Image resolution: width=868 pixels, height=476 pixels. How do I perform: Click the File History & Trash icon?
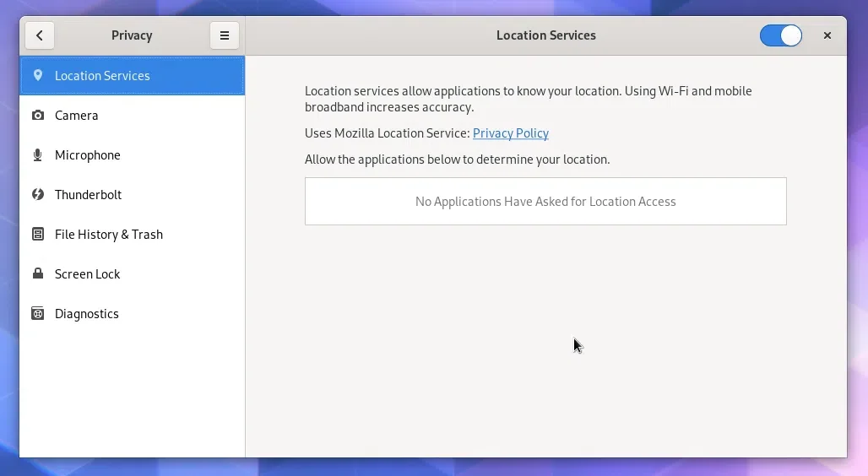[x=38, y=234]
